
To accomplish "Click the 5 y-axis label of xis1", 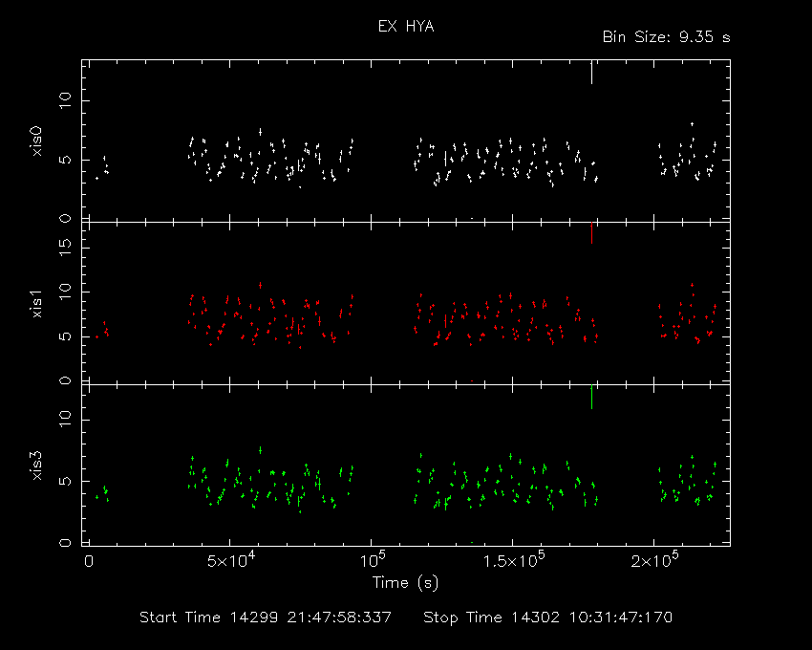I will (x=65, y=336).
